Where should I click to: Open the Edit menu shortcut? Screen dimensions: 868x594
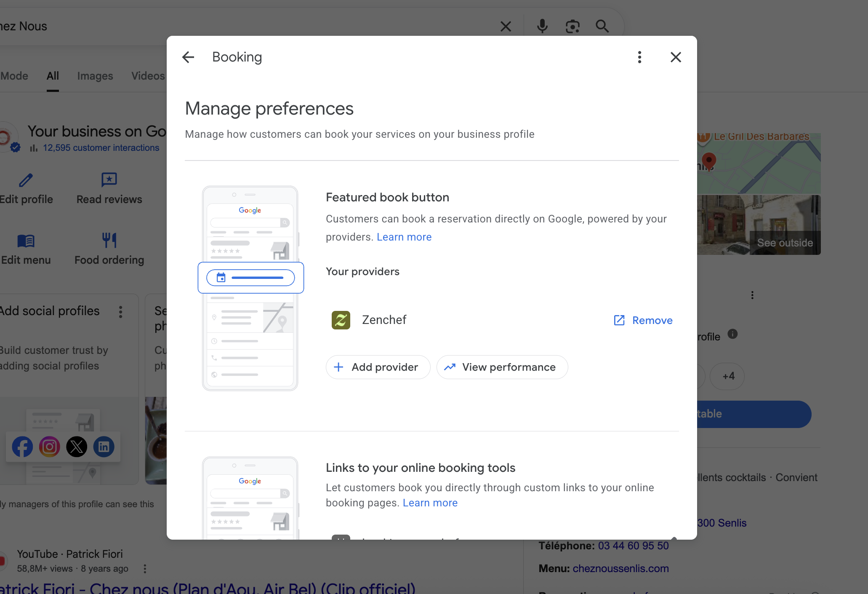pyautogui.click(x=26, y=249)
